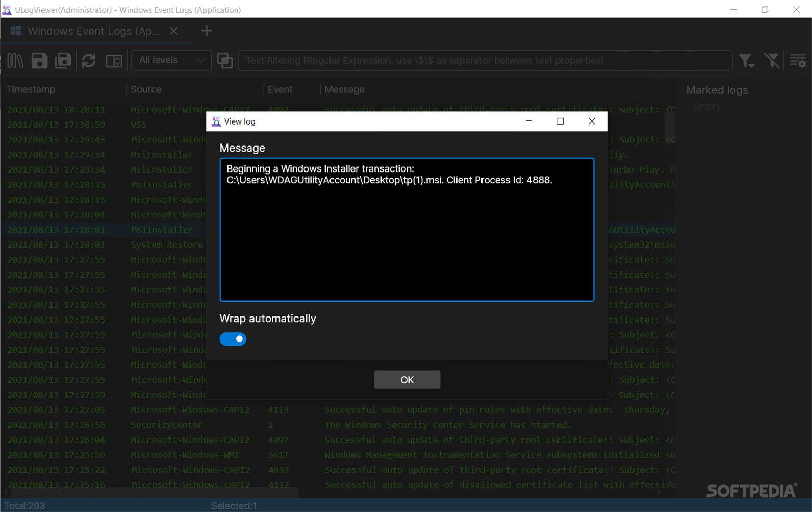Select the 18:28:11 log entry

pos(339,110)
